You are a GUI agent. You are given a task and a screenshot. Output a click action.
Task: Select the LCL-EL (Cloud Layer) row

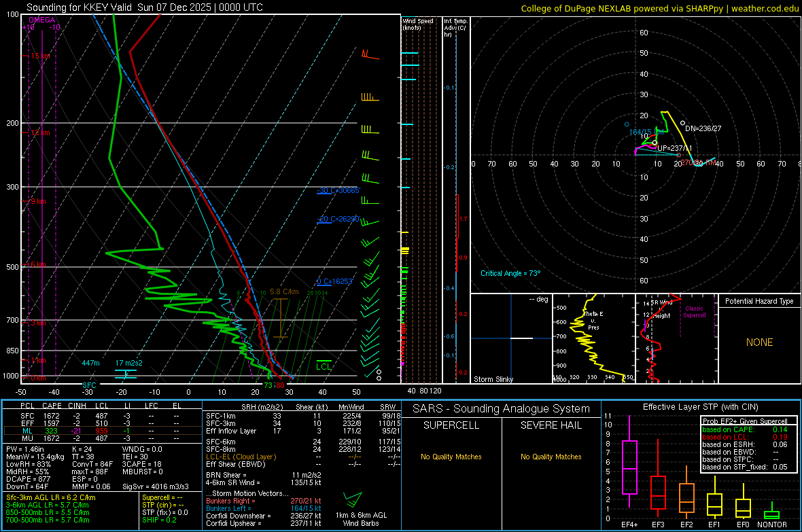click(303, 457)
